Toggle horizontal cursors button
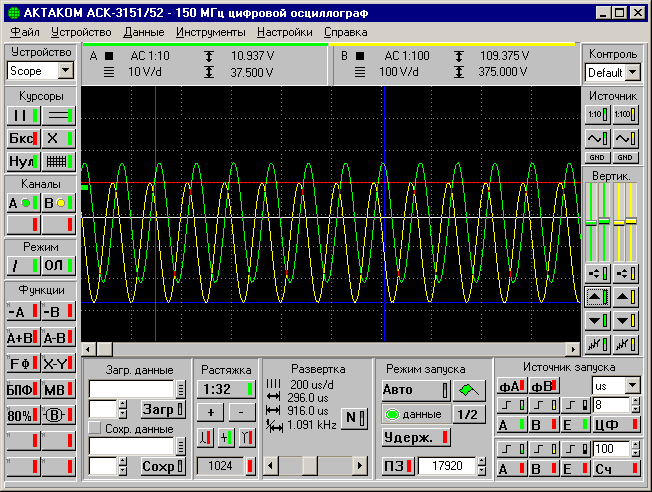This screenshot has height=492, width=652. point(59,115)
